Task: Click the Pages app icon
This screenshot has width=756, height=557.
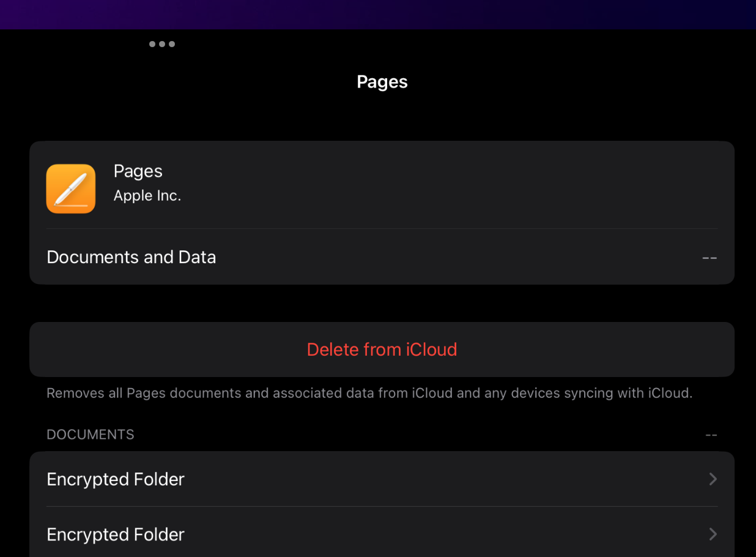Action: (71, 189)
